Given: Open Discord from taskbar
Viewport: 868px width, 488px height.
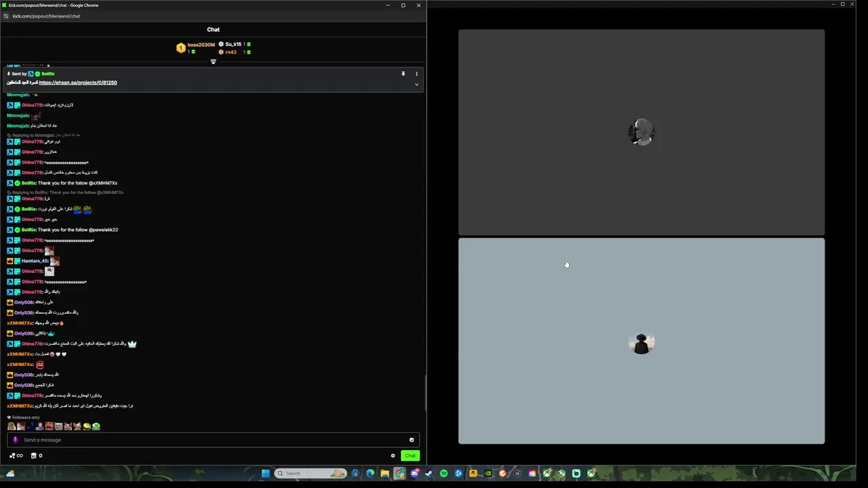Looking at the screenshot, I should coord(414,473).
